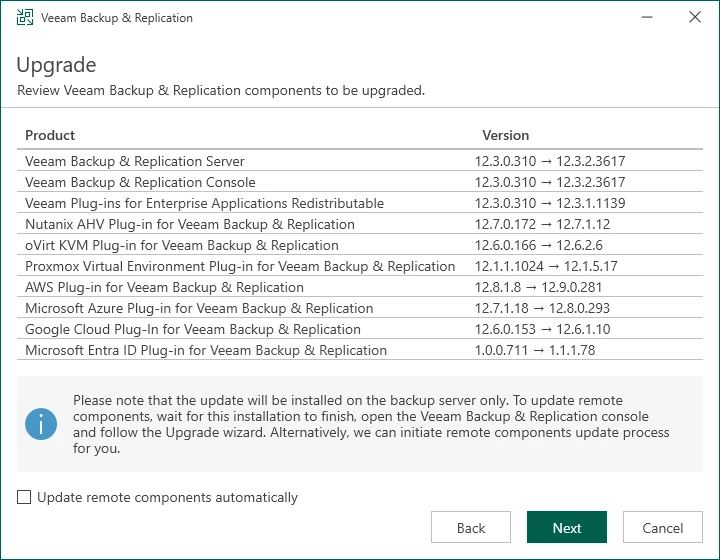Screen dimensions: 720x560
Task: Click the Back button
Action: (x=471, y=528)
